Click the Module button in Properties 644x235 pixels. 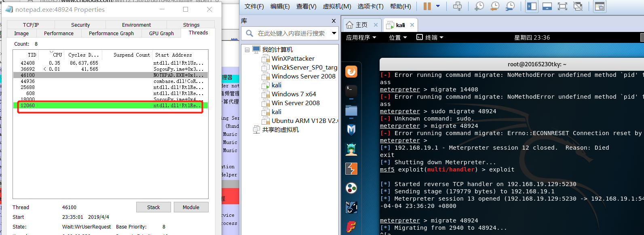pyautogui.click(x=191, y=207)
